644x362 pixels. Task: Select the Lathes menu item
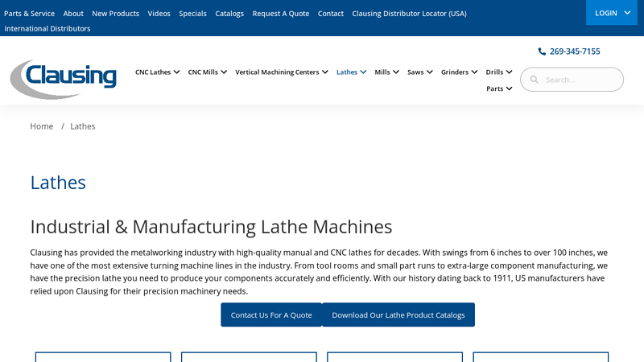point(347,72)
